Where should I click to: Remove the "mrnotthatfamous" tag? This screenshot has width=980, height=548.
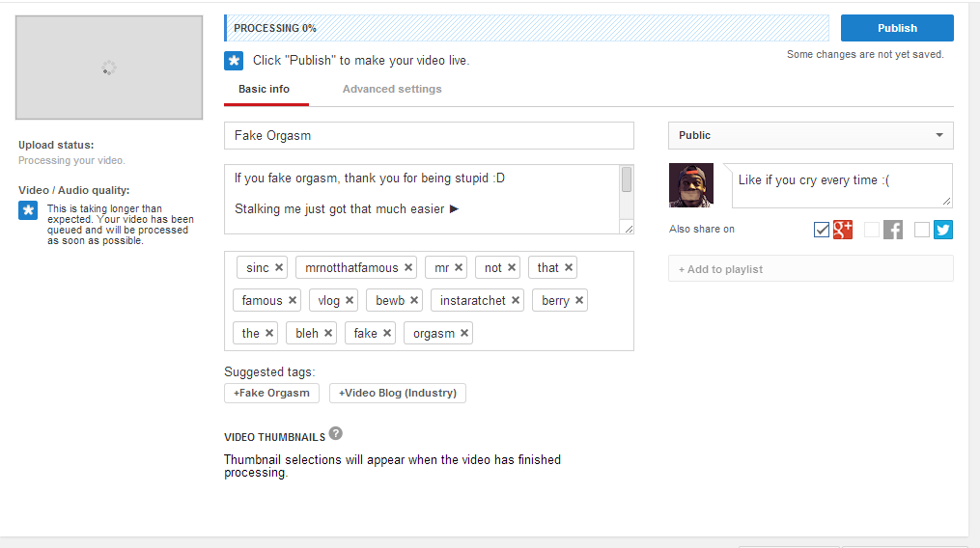408,267
